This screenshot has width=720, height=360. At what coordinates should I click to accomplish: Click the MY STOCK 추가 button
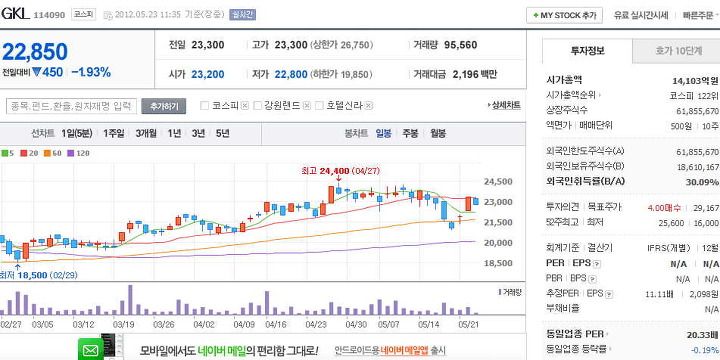click(x=564, y=15)
